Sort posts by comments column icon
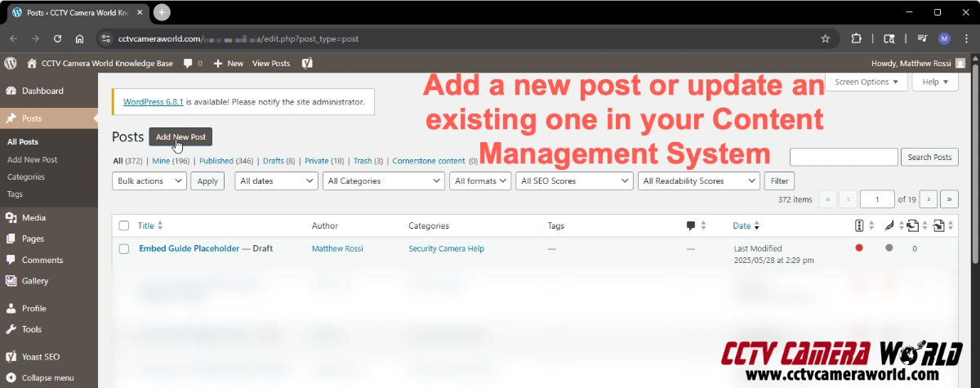This screenshot has height=388, width=980. pyautogui.click(x=692, y=225)
